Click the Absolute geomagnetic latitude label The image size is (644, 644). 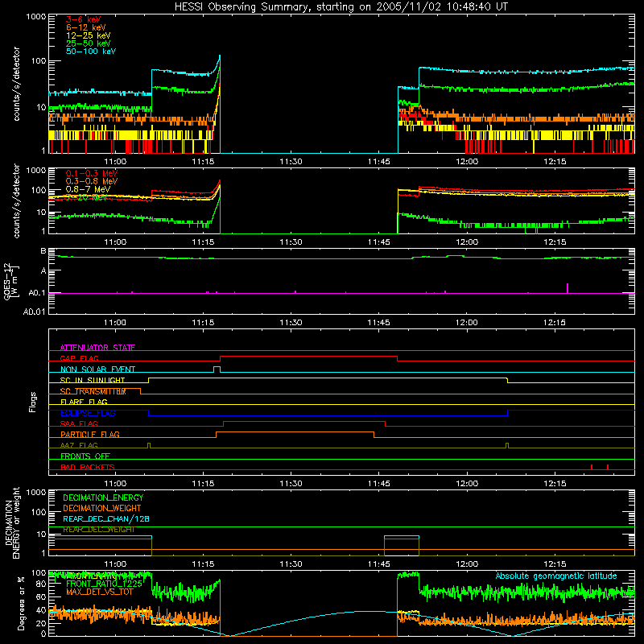(556, 576)
